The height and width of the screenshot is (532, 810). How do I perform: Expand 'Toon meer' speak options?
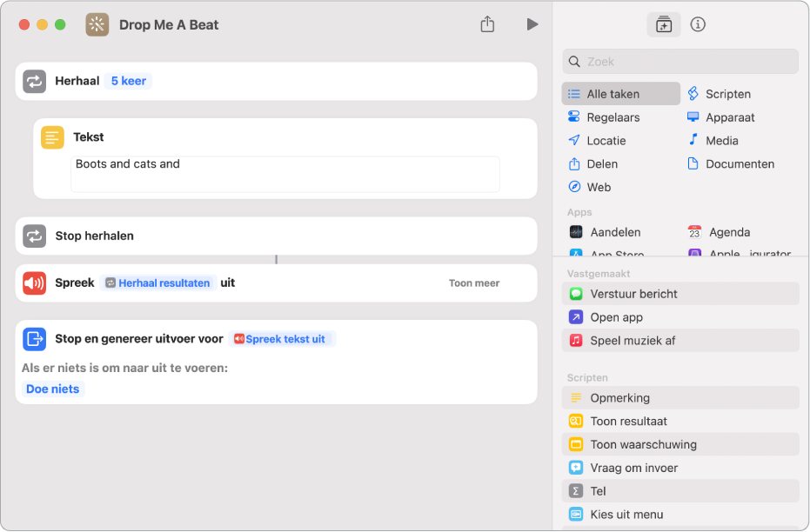click(x=474, y=283)
